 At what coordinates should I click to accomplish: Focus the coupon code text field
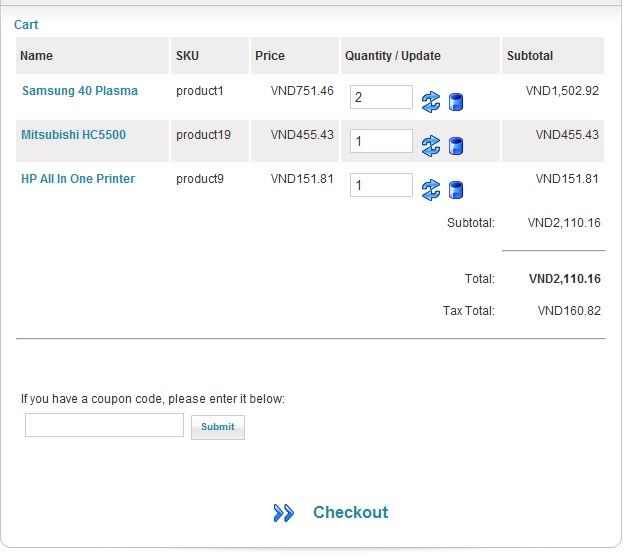tap(104, 425)
